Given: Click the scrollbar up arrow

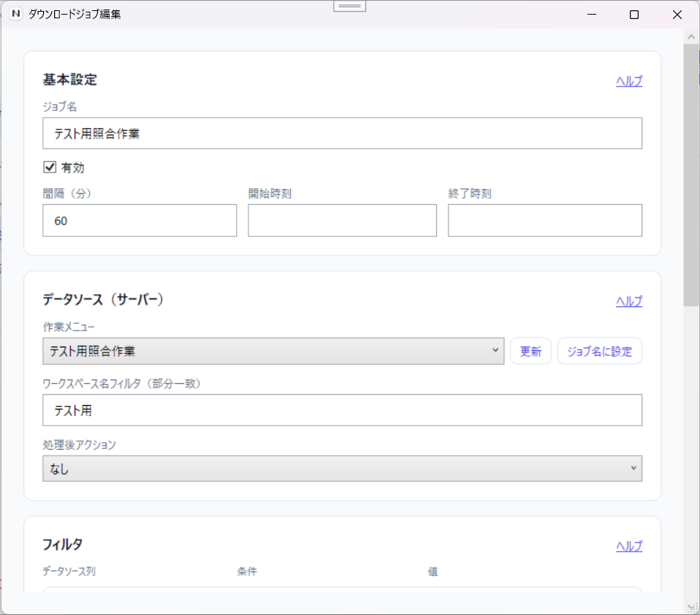Looking at the screenshot, I should pyautogui.click(x=691, y=37).
